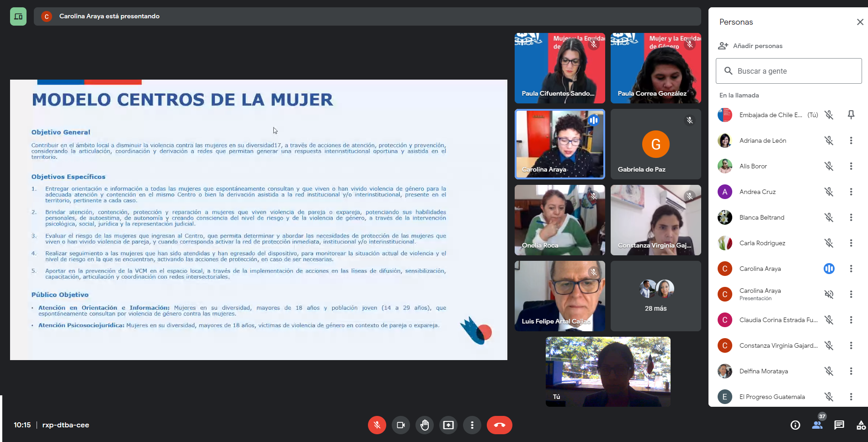Open the activities icon
Screen dimensions: 868x442
tap(861, 425)
